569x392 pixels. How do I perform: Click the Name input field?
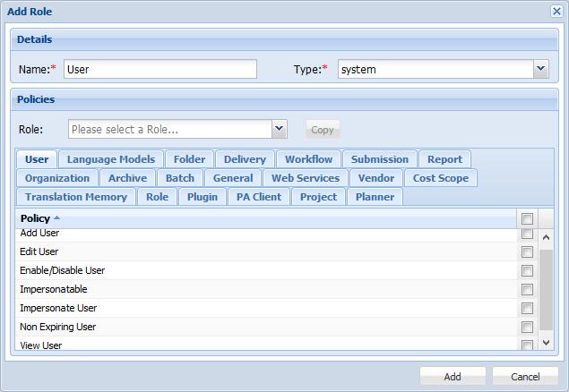pos(159,69)
